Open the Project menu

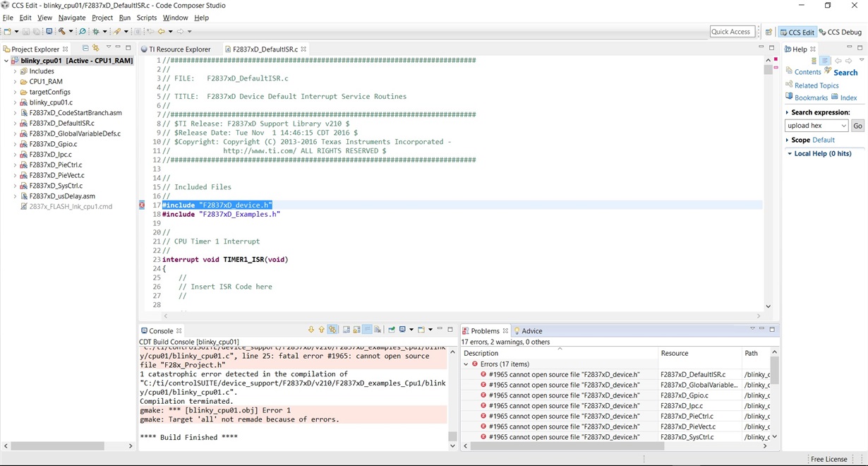coord(102,18)
